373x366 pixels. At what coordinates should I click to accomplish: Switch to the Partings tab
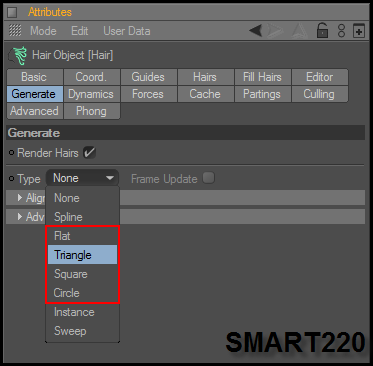tap(263, 94)
